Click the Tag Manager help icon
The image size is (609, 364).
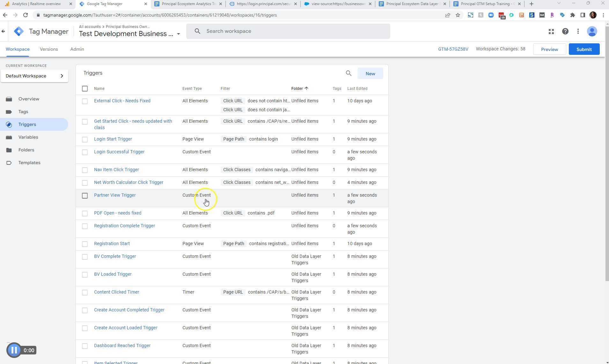[x=565, y=31]
